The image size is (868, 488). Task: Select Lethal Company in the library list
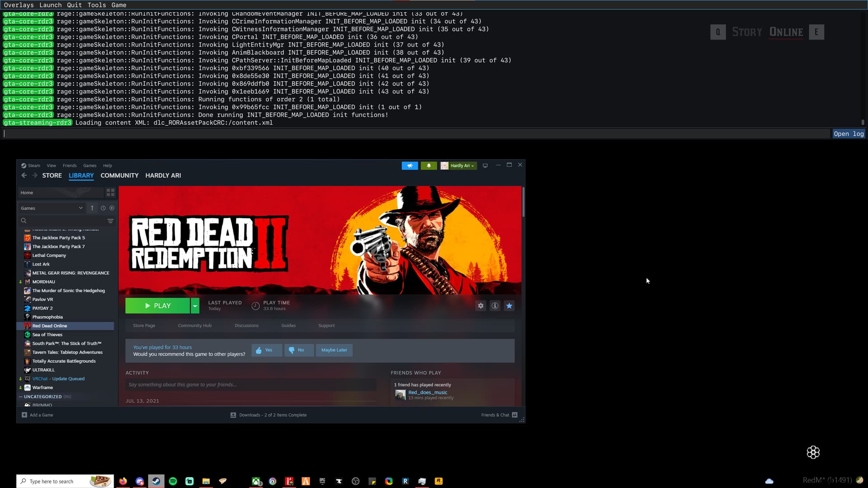[x=49, y=255]
